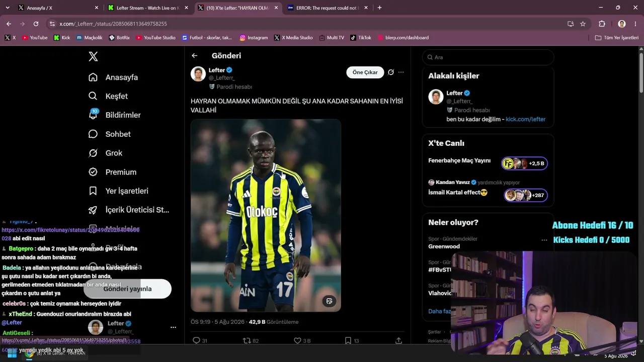The image size is (644, 362).
Task: View site information for x.com
Action: pos(52,24)
